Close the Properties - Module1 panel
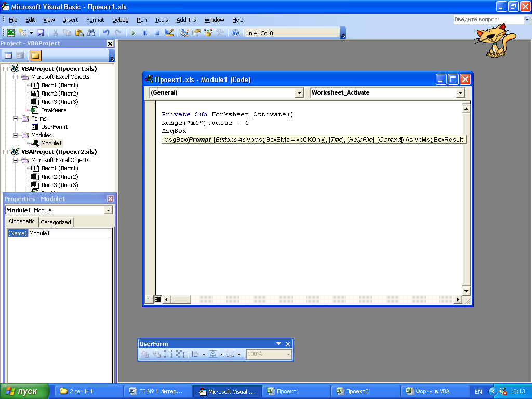Image resolution: width=532 pixels, height=399 pixels. 110,199
